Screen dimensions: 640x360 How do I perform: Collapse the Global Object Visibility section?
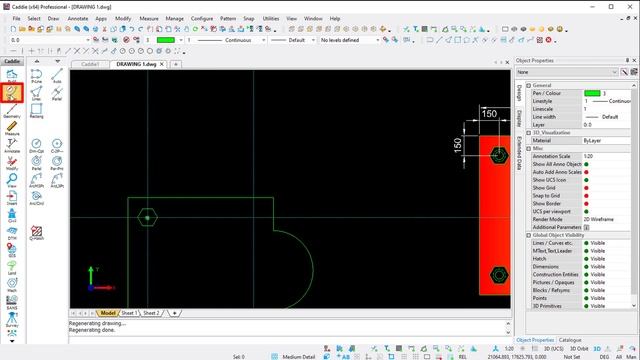[x=529, y=235]
